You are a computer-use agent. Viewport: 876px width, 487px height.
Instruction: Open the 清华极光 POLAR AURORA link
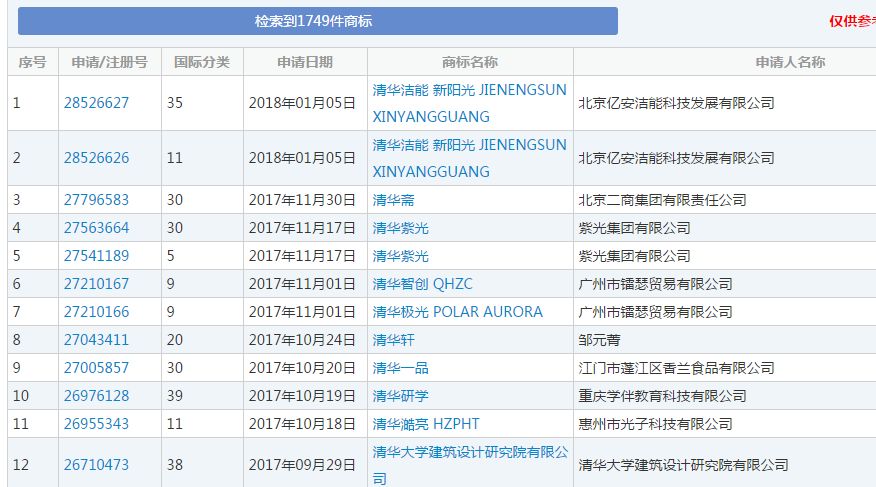458,311
